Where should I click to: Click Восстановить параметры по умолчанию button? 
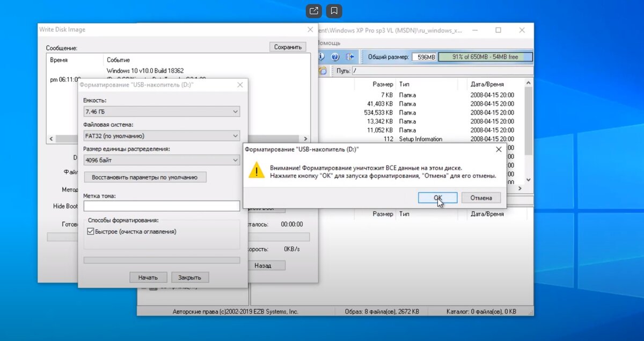[145, 177]
